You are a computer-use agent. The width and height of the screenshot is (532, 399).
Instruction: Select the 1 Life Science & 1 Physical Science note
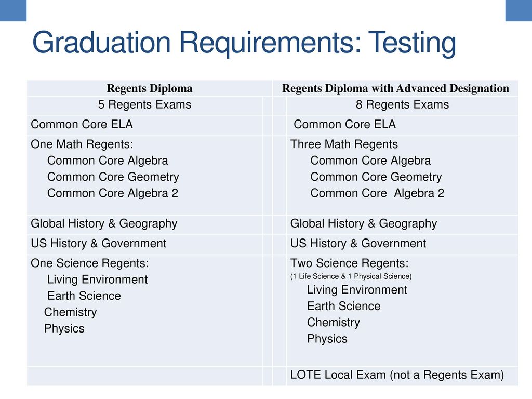coord(351,276)
